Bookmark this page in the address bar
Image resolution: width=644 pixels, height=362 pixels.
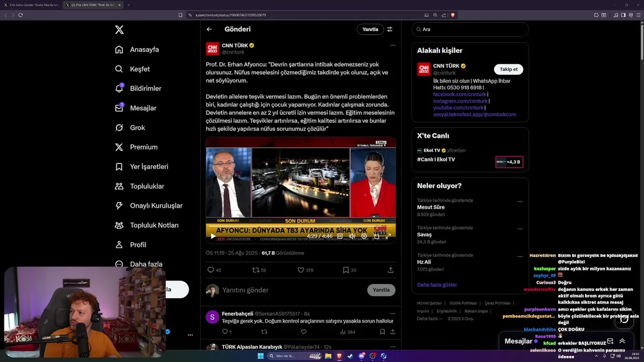(x=181, y=15)
